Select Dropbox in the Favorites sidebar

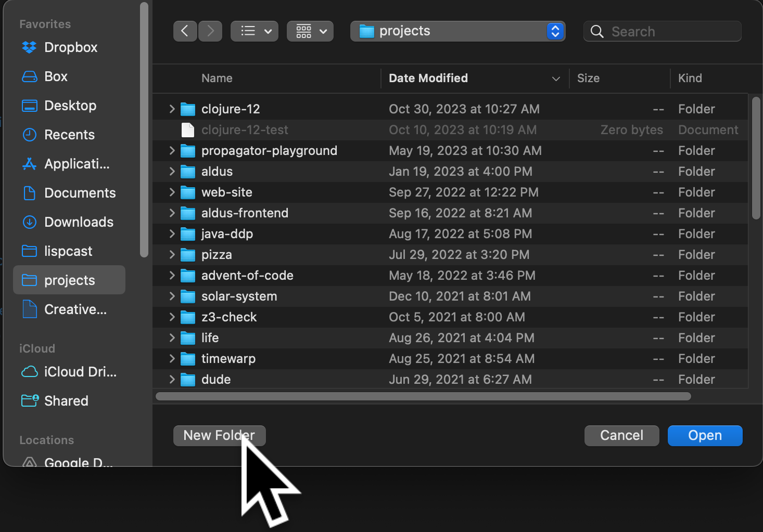pos(70,47)
